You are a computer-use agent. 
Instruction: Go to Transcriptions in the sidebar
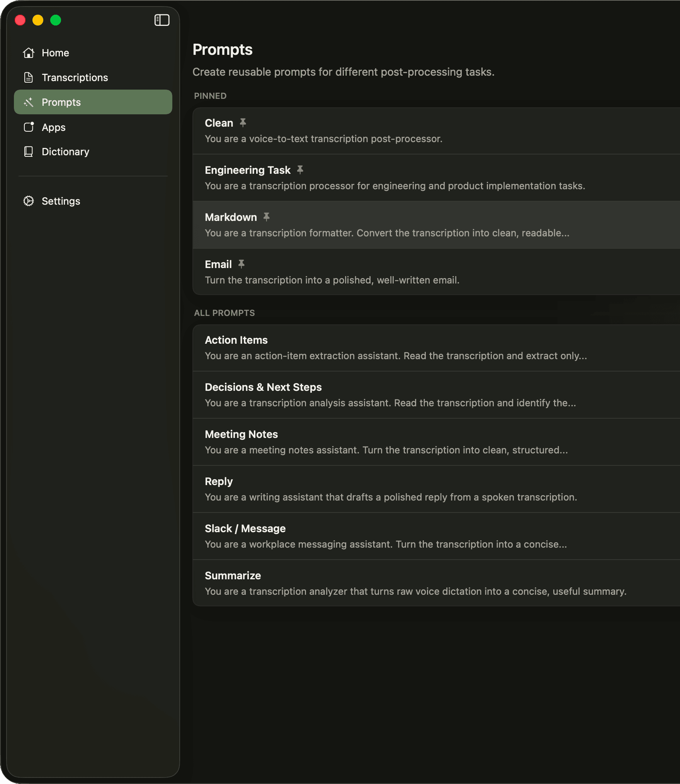tap(75, 78)
